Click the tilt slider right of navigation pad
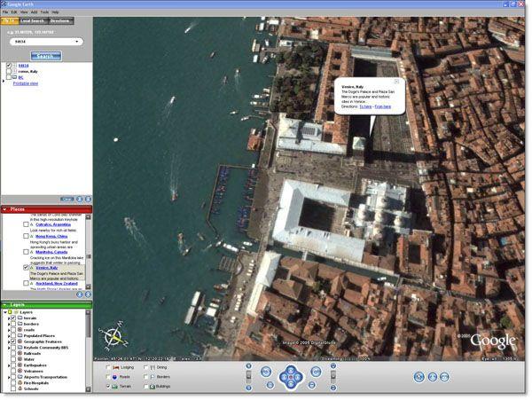Screen dimensions: 532x400 tap(333, 377)
